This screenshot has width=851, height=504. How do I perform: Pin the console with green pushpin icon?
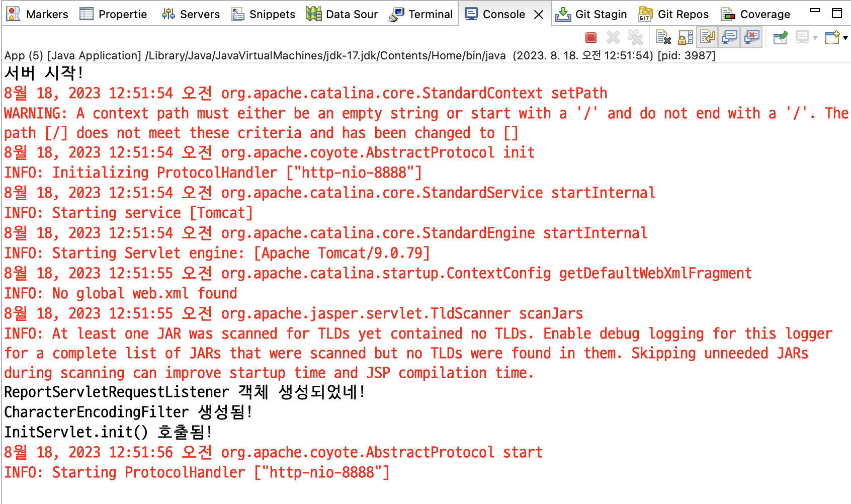781,38
